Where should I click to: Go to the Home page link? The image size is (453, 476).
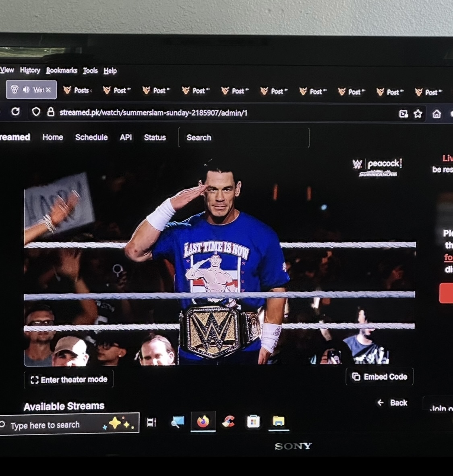[x=53, y=137]
